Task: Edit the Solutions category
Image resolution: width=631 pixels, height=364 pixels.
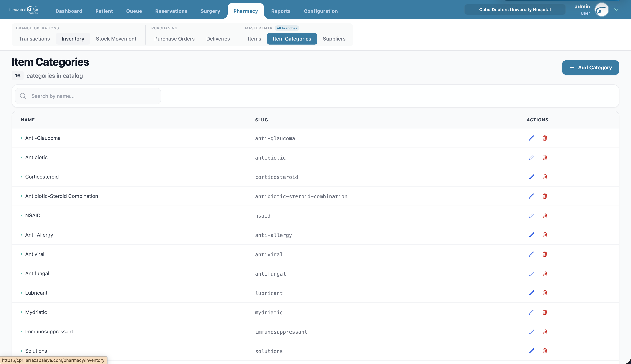Action: pyautogui.click(x=531, y=351)
